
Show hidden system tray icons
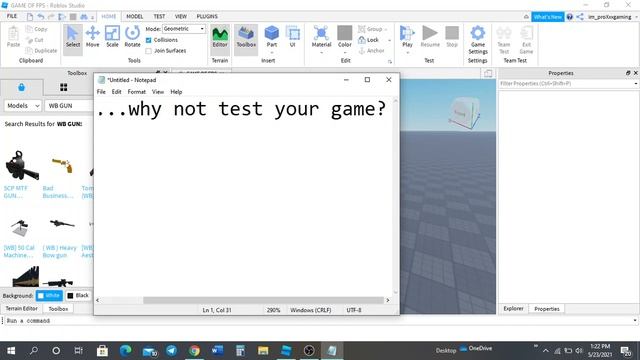546,351
